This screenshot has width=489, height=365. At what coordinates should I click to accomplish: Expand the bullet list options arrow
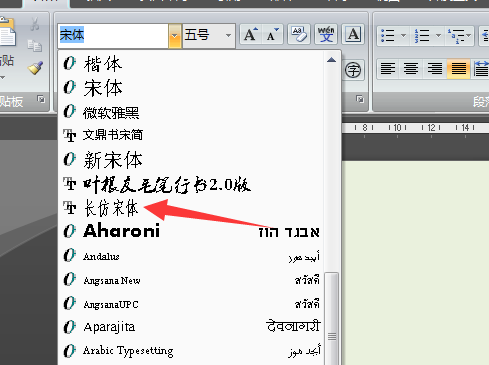(403, 35)
